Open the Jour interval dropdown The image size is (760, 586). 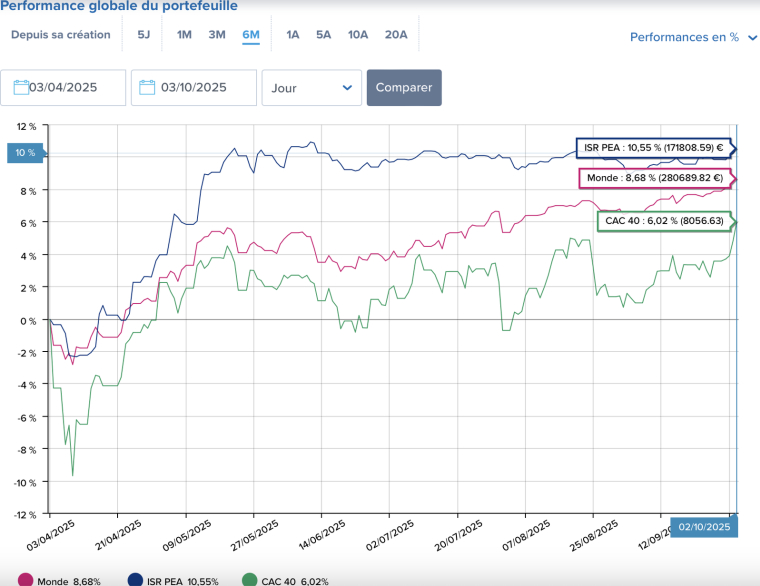[311, 88]
